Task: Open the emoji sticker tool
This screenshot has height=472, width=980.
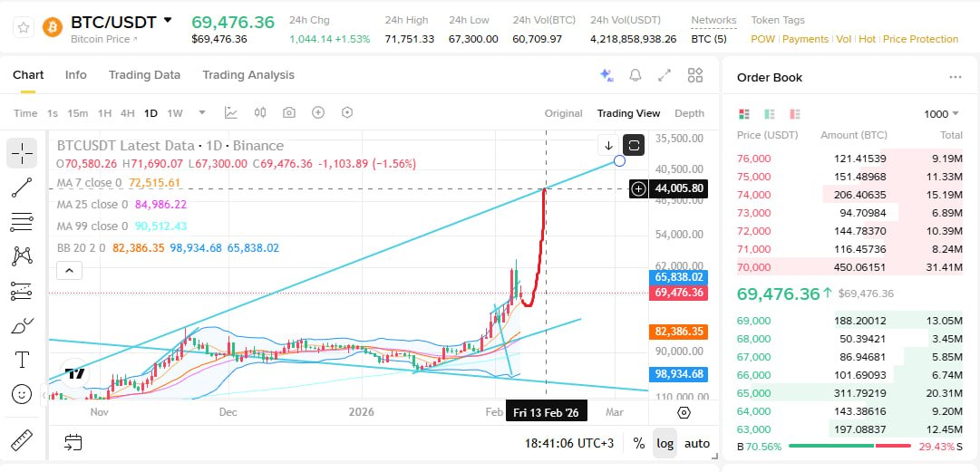Action: 22,394
